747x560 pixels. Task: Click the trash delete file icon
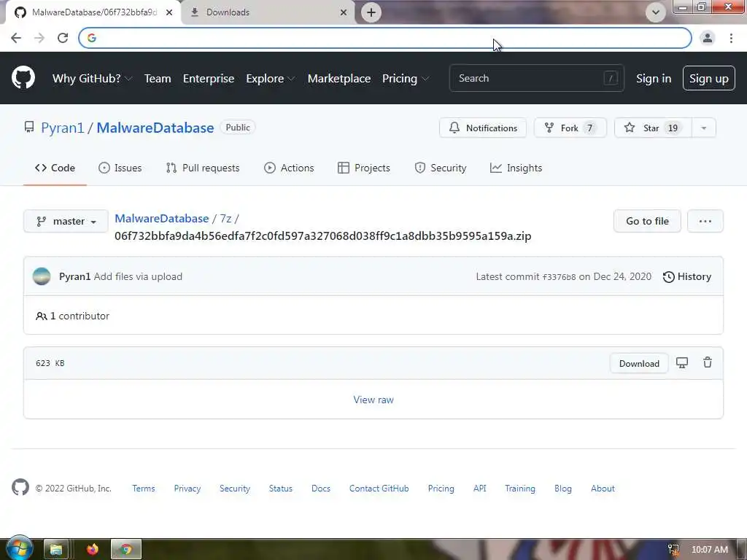[708, 363]
